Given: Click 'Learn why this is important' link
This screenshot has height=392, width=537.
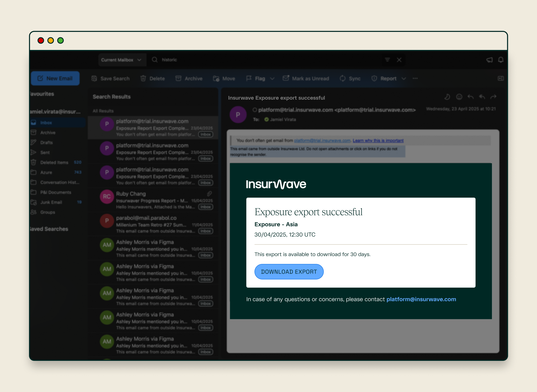Looking at the screenshot, I should click(378, 140).
